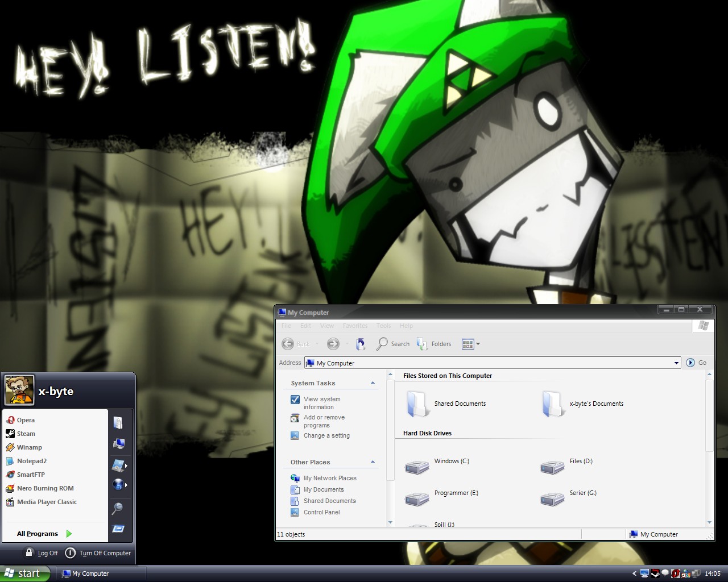Open the computer monitor icon in start menu sidebar

[x=118, y=443]
